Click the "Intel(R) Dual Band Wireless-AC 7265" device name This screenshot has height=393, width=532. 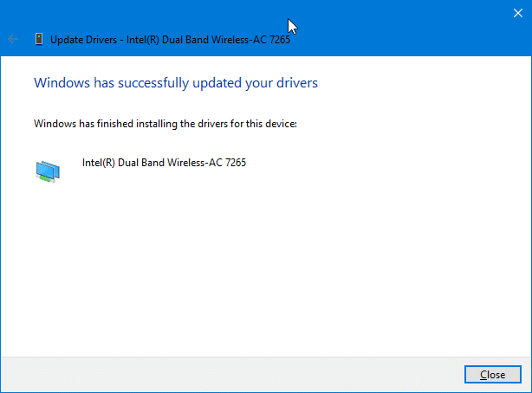165,163
